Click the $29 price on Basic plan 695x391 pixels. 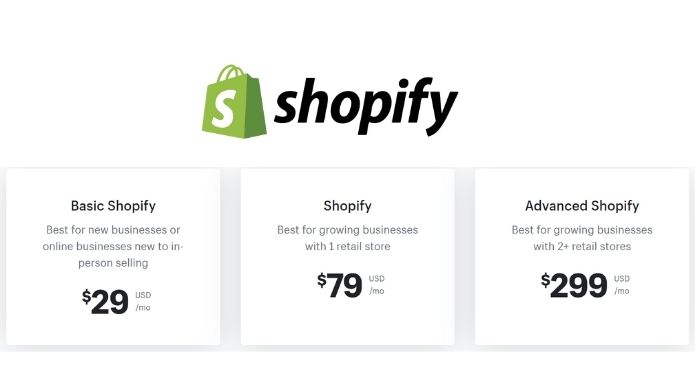pos(105,301)
